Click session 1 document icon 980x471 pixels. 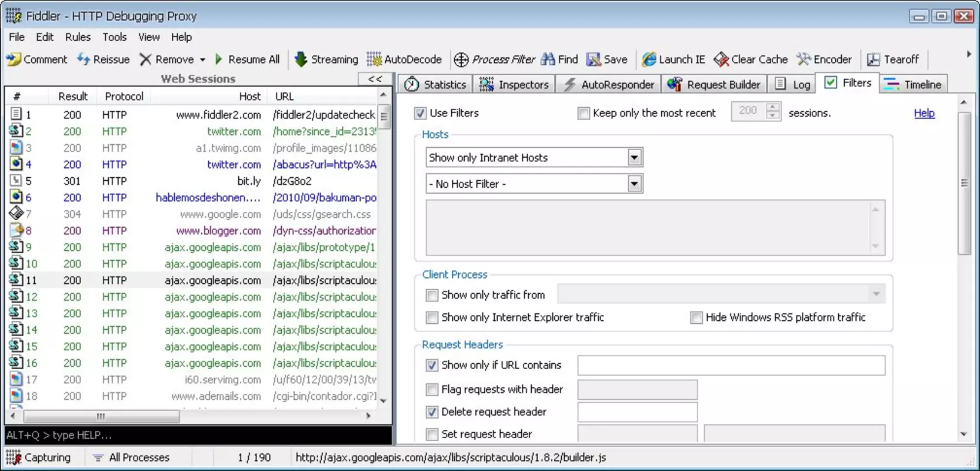pyautogui.click(x=16, y=114)
